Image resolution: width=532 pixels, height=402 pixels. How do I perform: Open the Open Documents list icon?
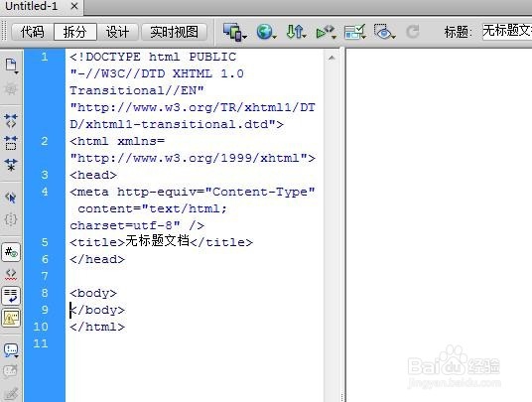[11, 66]
